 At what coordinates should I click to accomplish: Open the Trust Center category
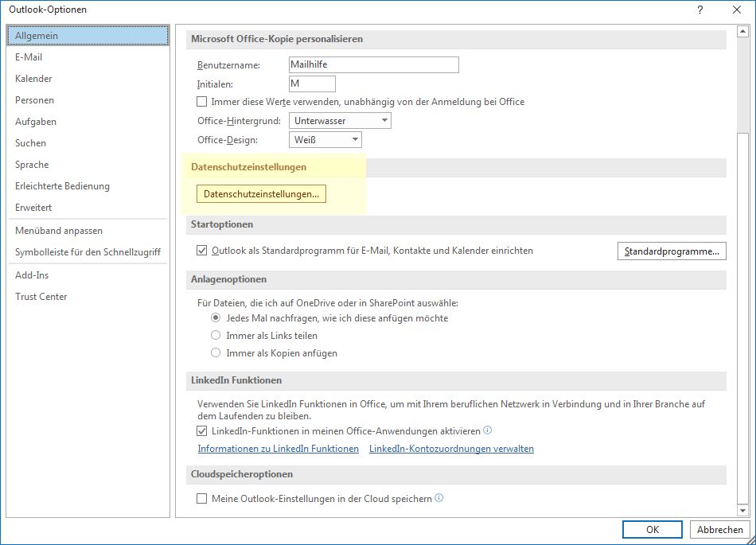[88, 296]
